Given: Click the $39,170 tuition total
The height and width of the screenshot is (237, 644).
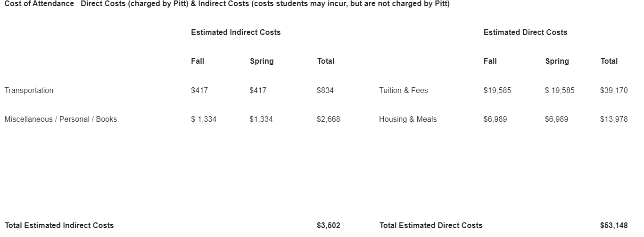Looking at the screenshot, I should coord(614,90).
